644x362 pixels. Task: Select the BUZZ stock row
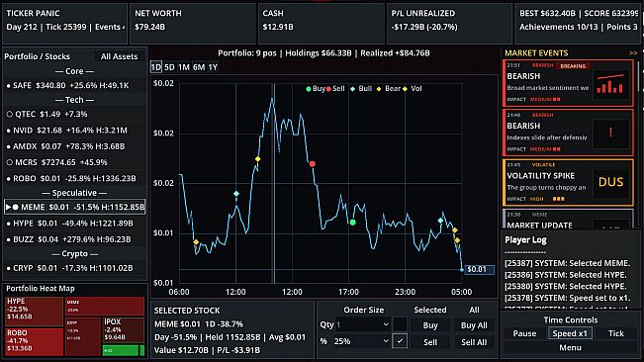click(74, 239)
